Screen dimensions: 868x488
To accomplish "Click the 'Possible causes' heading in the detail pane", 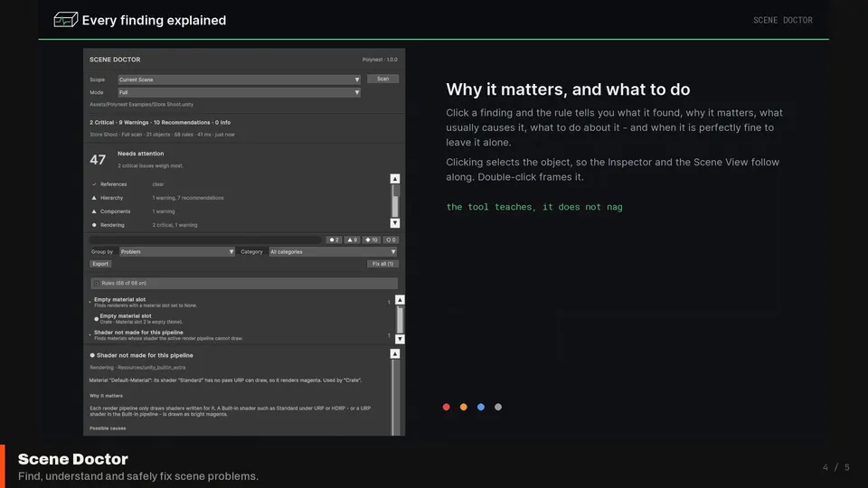I will click(108, 428).
